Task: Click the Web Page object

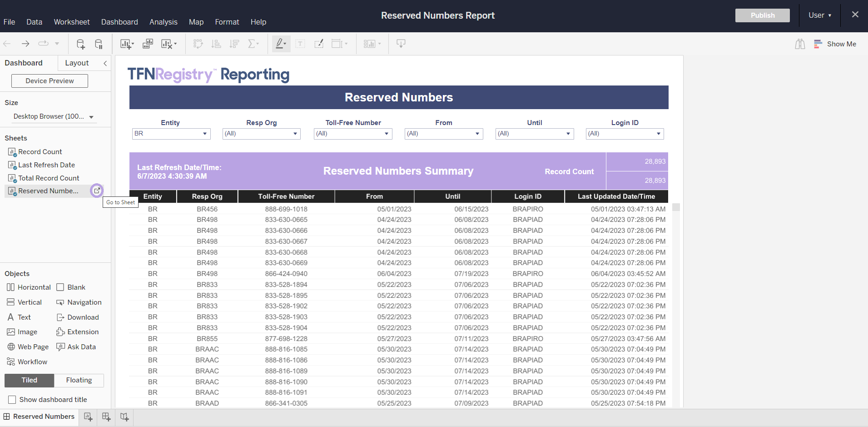Action: [x=28, y=347]
